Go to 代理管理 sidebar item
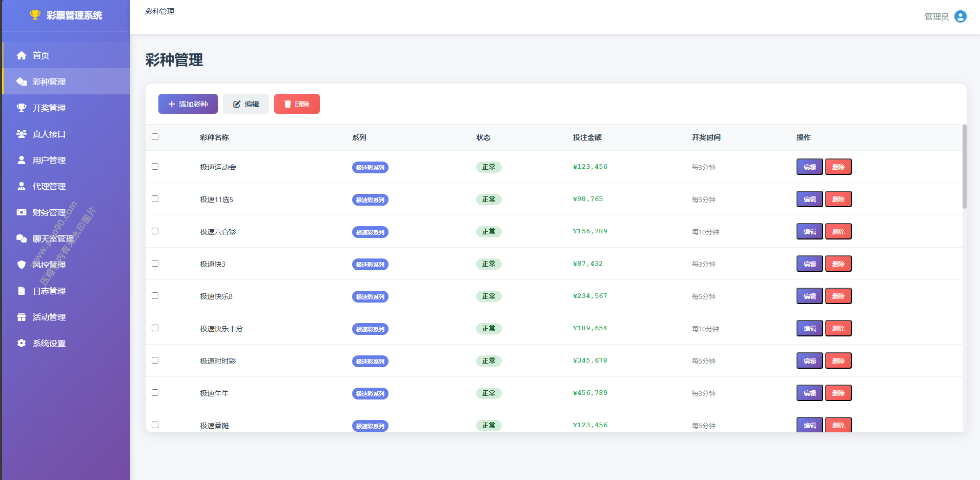 click(x=49, y=186)
